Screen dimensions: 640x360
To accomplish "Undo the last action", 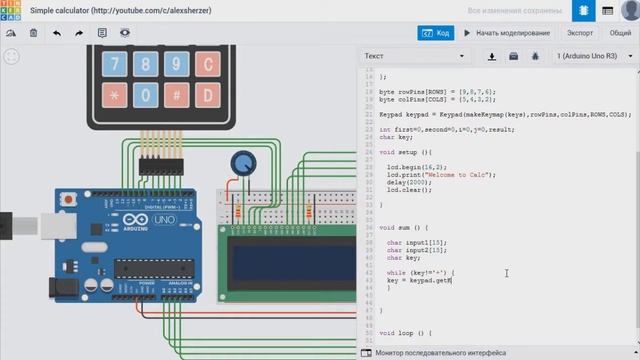I will click(x=57, y=33).
